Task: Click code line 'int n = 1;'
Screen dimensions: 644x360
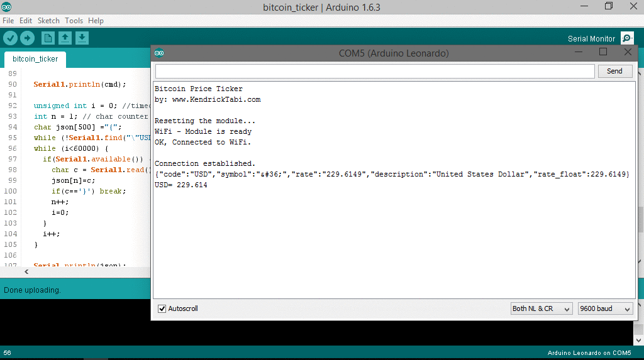Action: 55,117
